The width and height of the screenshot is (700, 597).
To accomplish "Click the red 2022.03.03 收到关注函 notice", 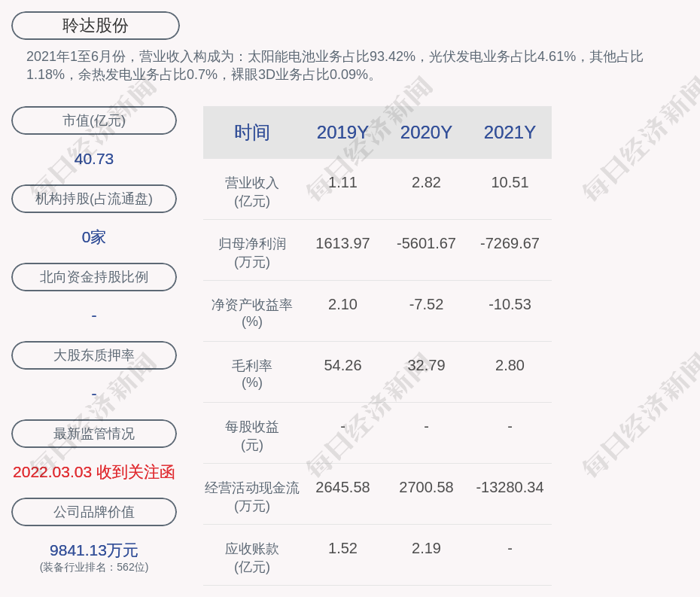I will pos(94,472).
